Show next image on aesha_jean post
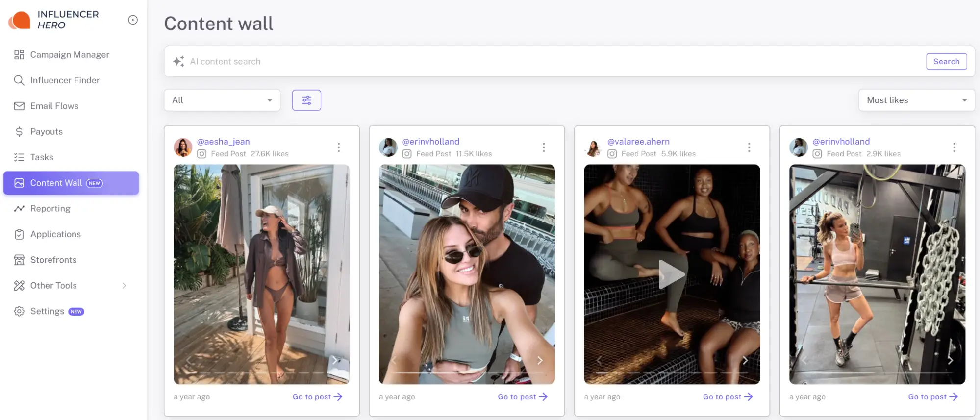Screen dimensions: 980x420 [335, 360]
